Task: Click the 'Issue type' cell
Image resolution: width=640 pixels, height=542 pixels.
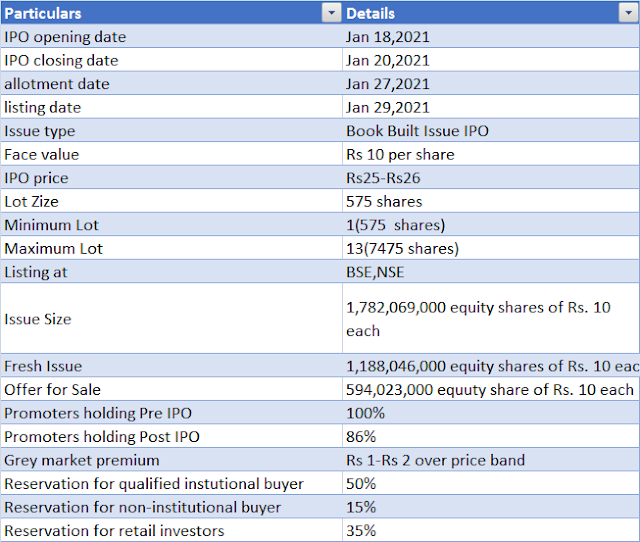Action: pos(171,131)
